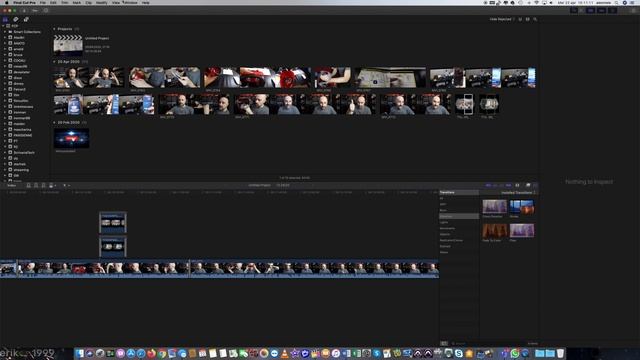Click the Index button above timeline
This screenshot has height=360, width=640.
point(11,185)
